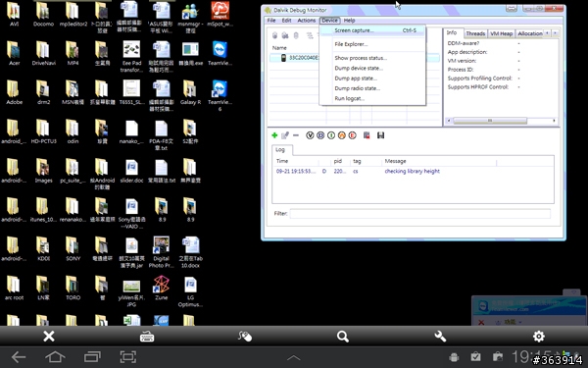The image size is (588, 368).
Task: Tap the wrench tools icon in bottom bar
Action: 440,336
